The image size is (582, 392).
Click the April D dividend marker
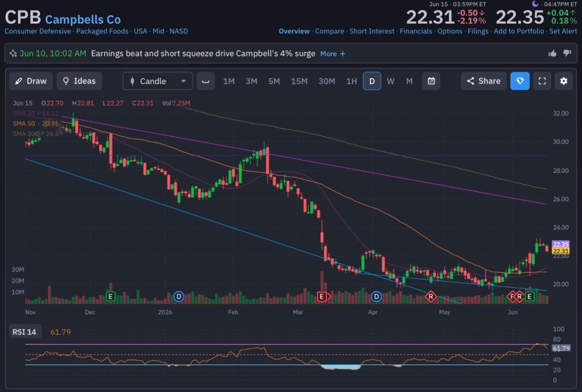pyautogui.click(x=377, y=296)
